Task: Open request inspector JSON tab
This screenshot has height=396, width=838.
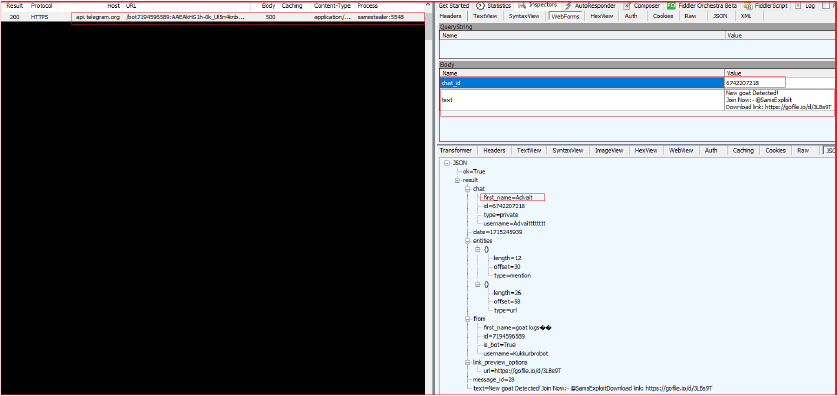Action: click(x=720, y=16)
